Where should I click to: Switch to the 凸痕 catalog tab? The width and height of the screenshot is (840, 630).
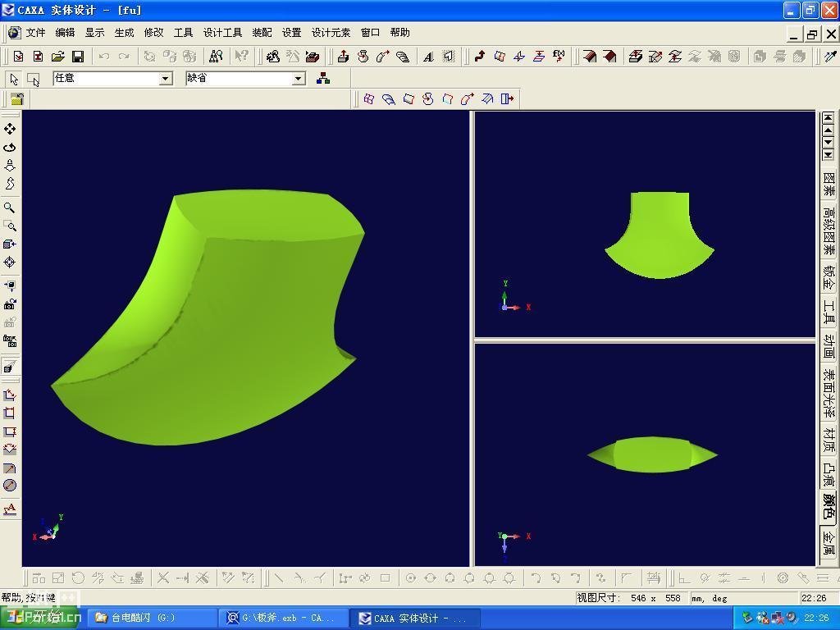point(829,473)
